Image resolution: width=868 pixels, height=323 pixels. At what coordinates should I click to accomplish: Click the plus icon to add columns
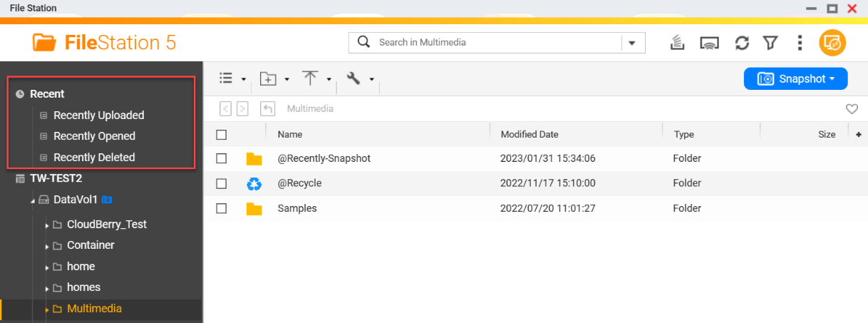click(858, 134)
